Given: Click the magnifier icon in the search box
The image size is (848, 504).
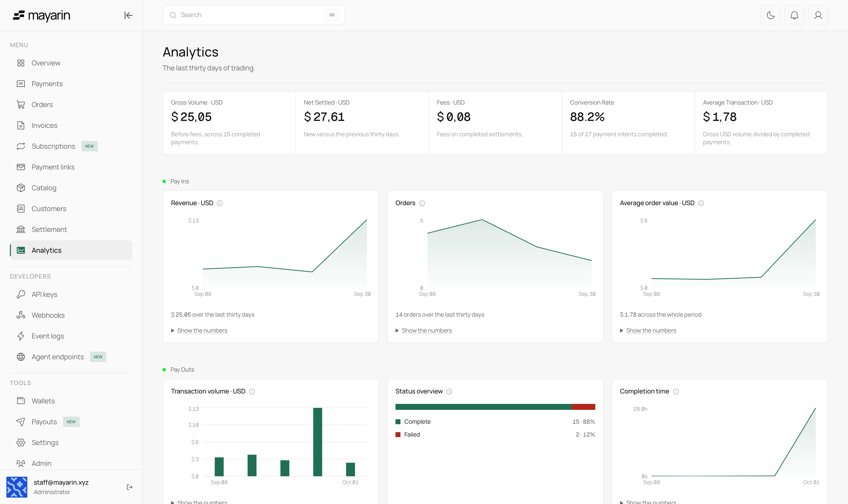Looking at the screenshot, I should tap(173, 15).
